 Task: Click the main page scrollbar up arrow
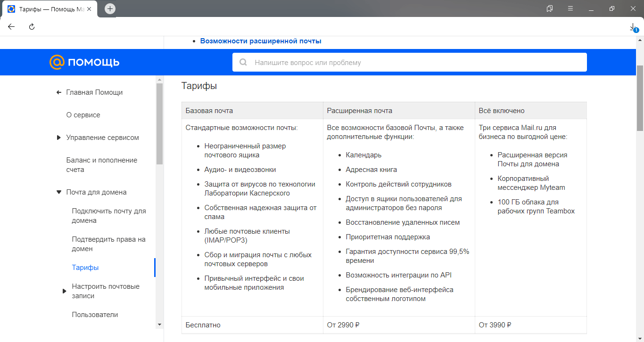pyautogui.click(x=640, y=40)
